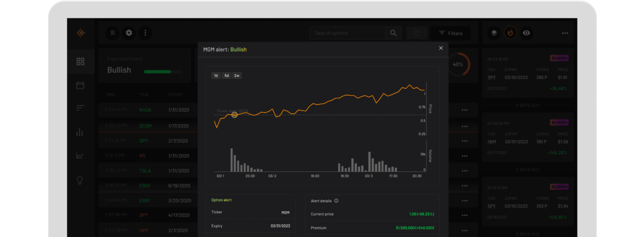Open the calendar view in sidebar

[x=80, y=85]
